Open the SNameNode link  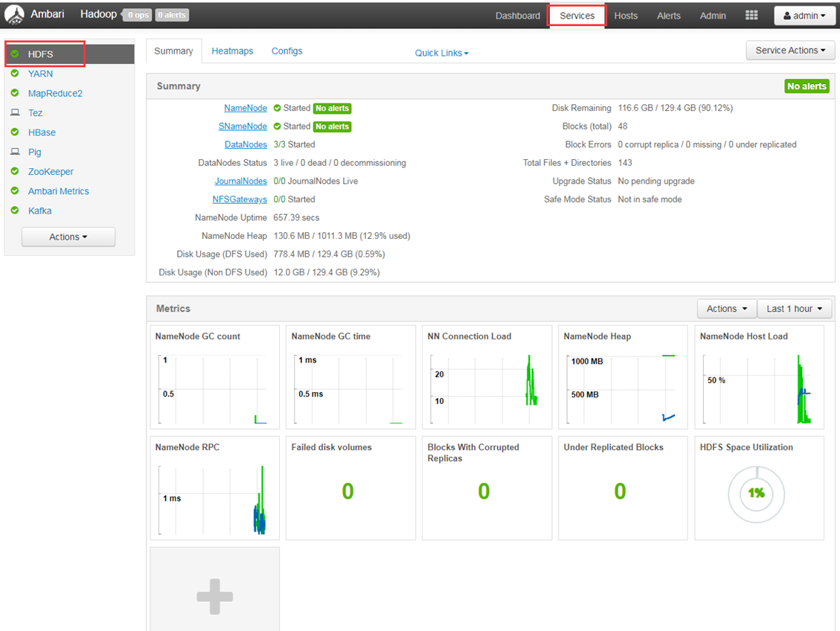243,126
